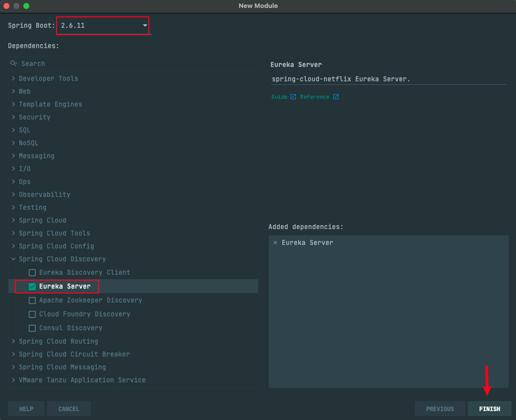Uncheck the Eureka Server checkbox

pos(32,287)
